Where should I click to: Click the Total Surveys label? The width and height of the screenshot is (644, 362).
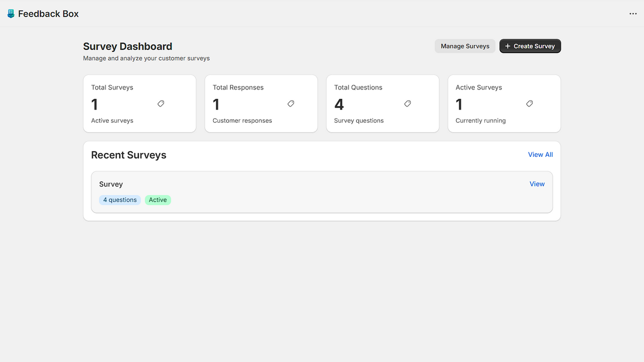pos(112,87)
